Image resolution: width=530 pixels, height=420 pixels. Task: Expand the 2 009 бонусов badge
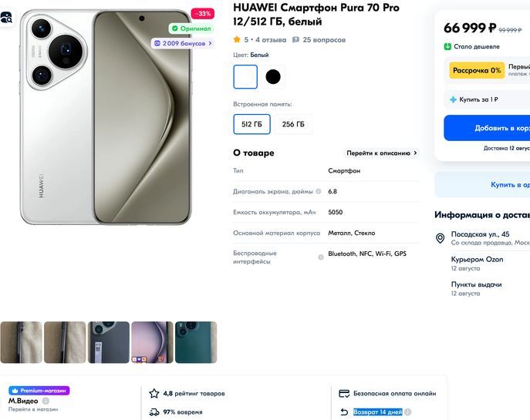[183, 43]
